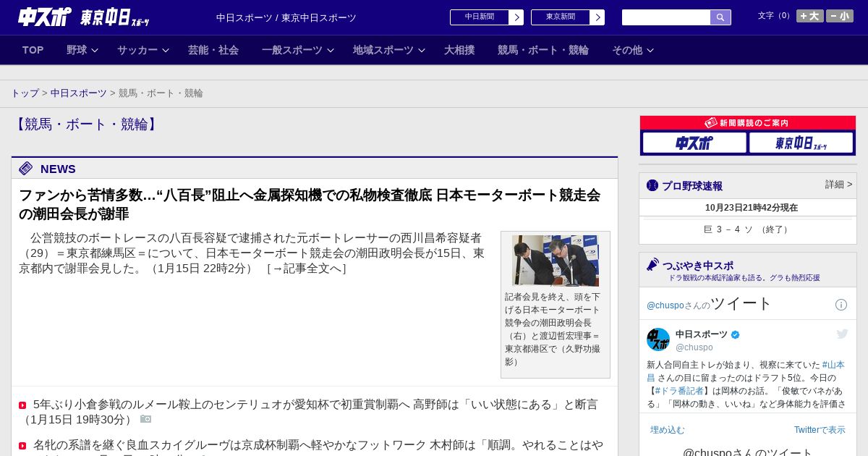Open headline about 八百長 and 潮田会長 apology
This screenshot has height=456, width=868.
pos(310,204)
